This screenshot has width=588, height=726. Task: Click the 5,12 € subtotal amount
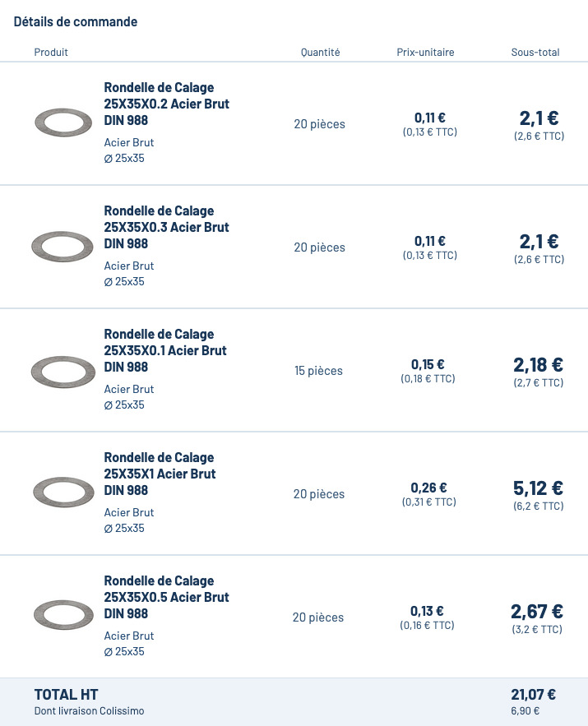pyautogui.click(x=538, y=488)
